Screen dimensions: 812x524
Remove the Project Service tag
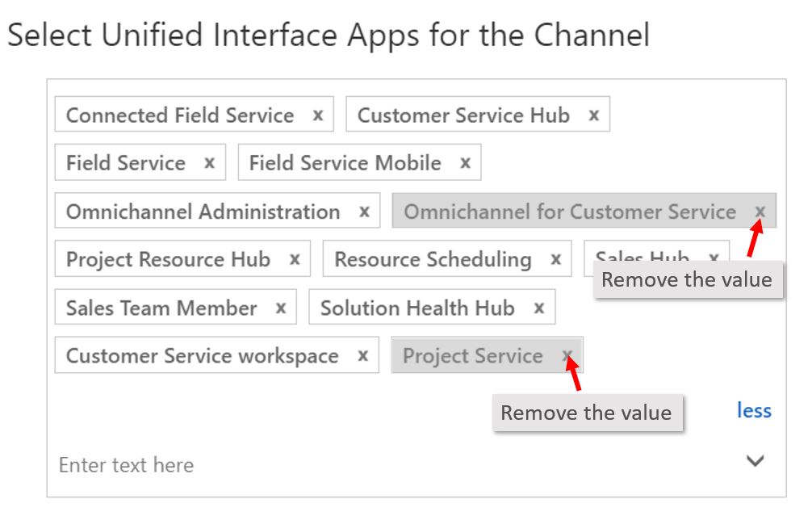click(x=567, y=355)
